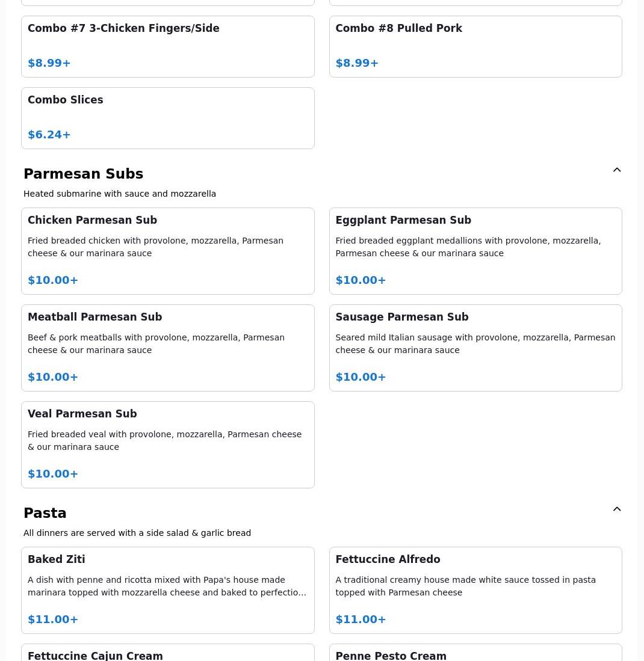Click the Parmesan Subs section heading
The height and width of the screenshot is (661, 644).
point(83,174)
